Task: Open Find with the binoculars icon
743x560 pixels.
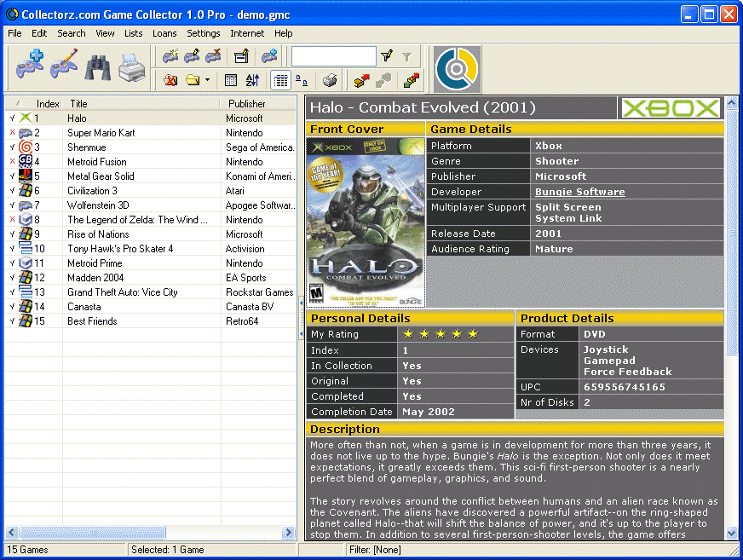Action: tap(98, 66)
